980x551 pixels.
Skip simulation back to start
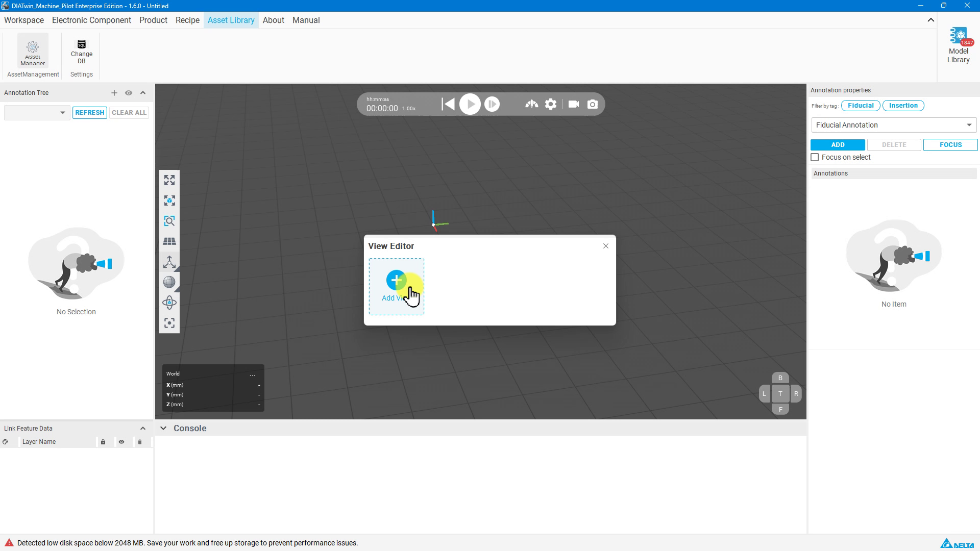(448, 105)
